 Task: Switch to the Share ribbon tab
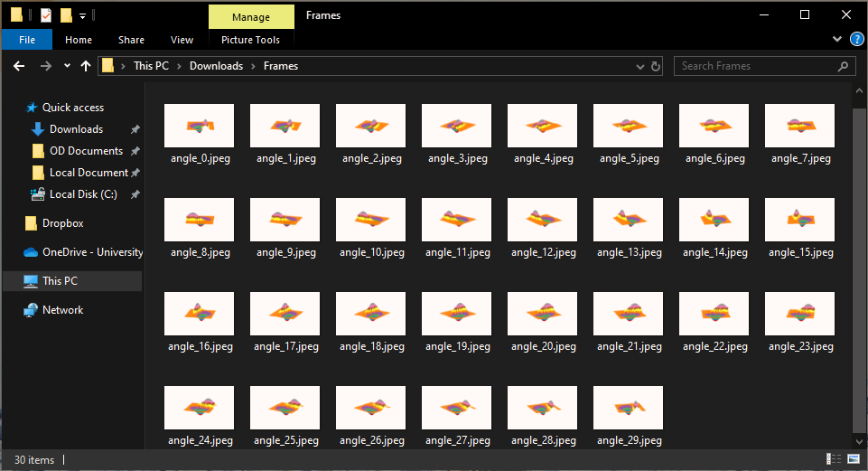pos(131,40)
